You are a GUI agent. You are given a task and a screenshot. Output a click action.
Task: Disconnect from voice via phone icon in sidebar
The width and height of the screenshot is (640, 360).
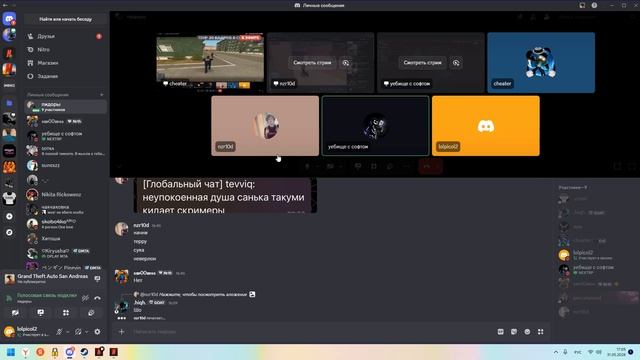pyautogui.click(x=97, y=298)
